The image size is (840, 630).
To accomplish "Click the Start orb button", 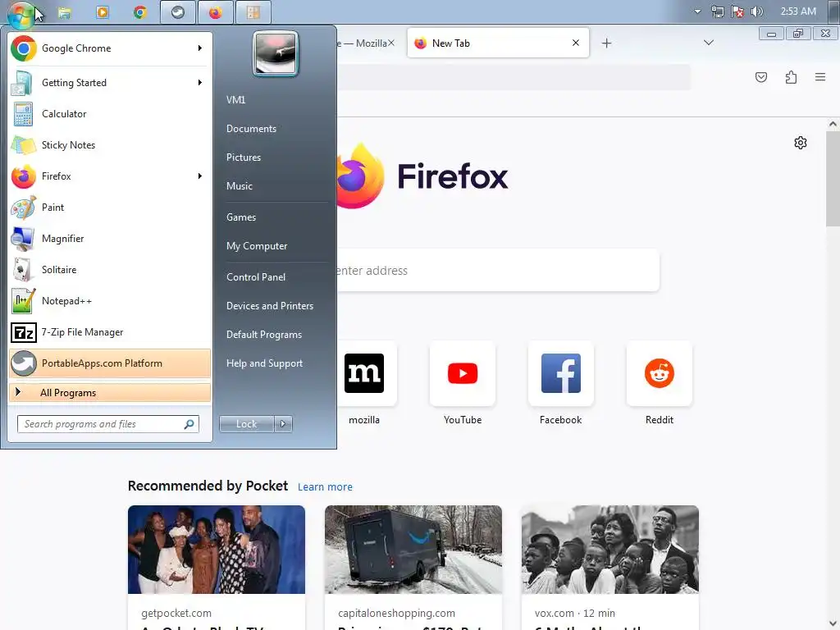I will [21, 14].
